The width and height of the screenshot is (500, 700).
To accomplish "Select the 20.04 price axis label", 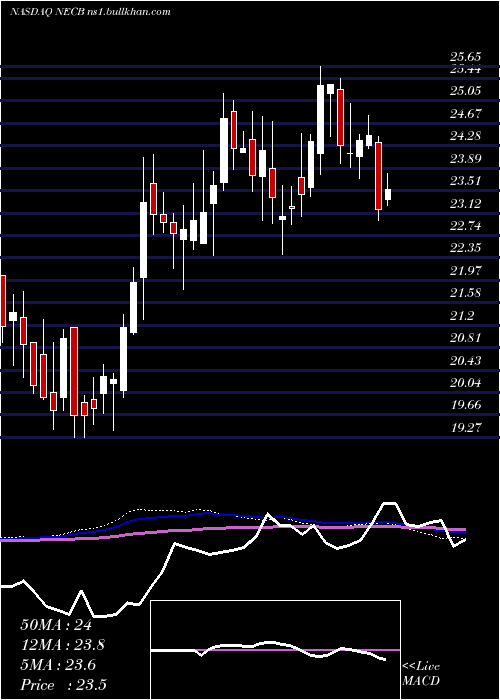I will pyautogui.click(x=466, y=383).
